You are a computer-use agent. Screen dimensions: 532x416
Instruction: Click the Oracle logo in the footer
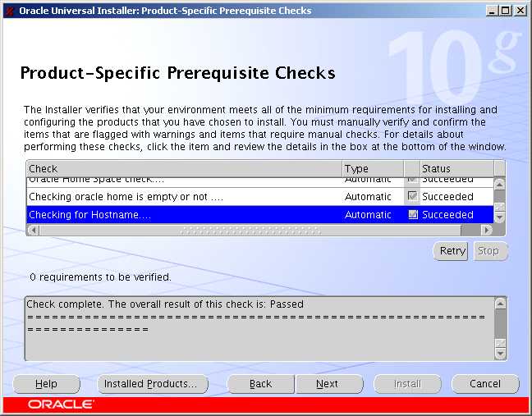click(x=62, y=405)
